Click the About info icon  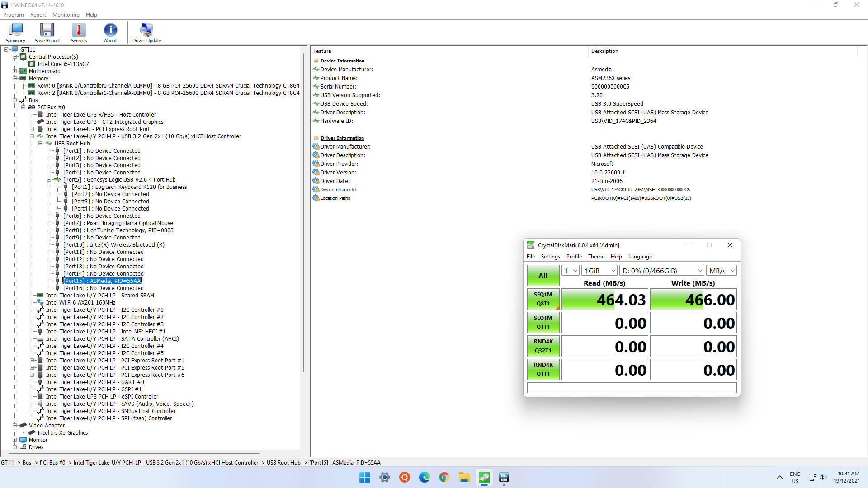pos(110,33)
